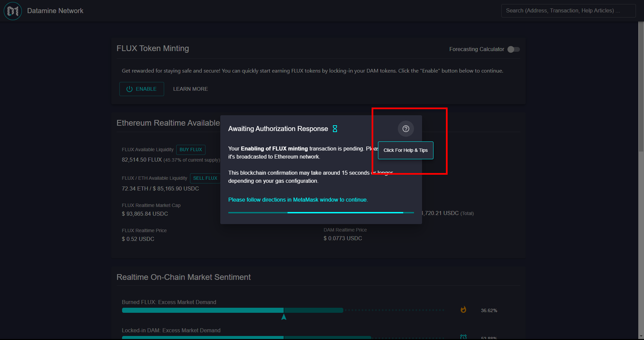Click the 'Locked-in DAM: Excess Market Demand' label

(x=171, y=330)
